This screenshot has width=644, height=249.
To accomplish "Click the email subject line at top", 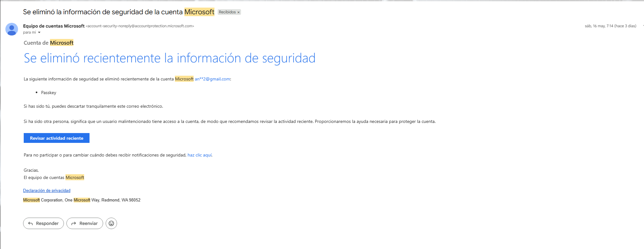I will 119,12.
